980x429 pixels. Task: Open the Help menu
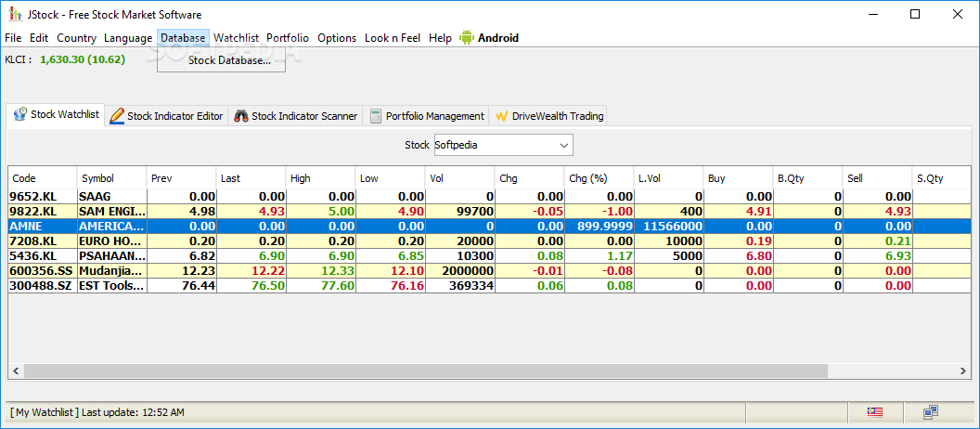click(440, 37)
